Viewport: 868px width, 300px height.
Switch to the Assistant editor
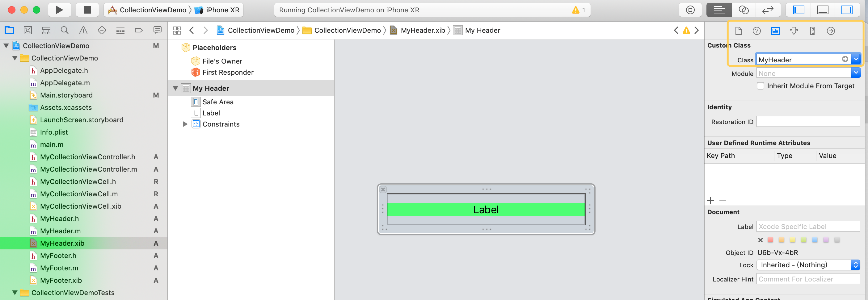click(x=744, y=10)
